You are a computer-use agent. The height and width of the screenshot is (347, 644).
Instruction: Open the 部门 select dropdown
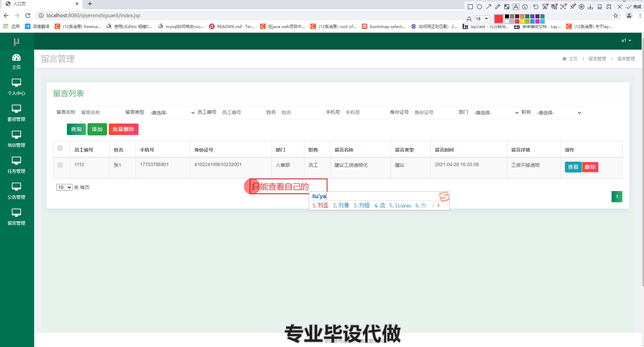click(x=495, y=113)
